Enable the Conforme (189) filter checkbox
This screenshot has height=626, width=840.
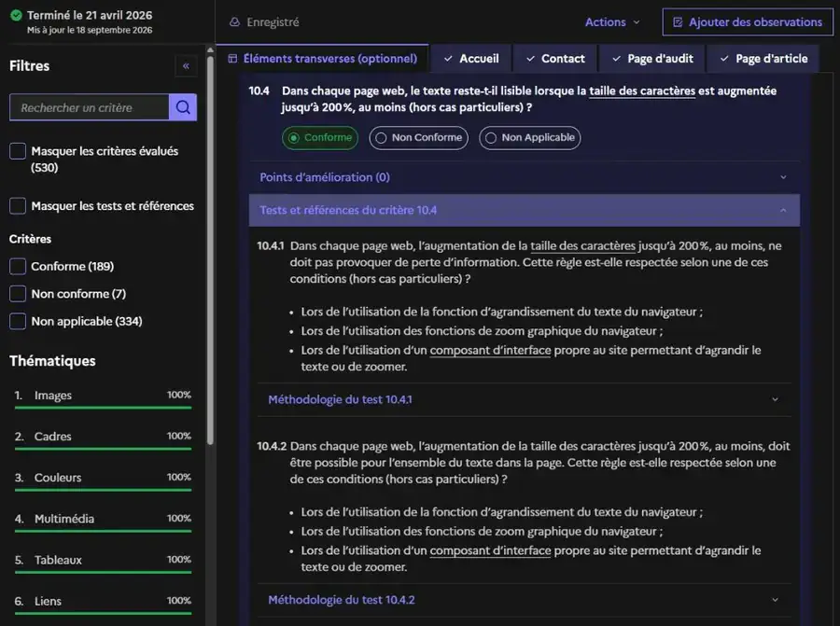click(18, 266)
